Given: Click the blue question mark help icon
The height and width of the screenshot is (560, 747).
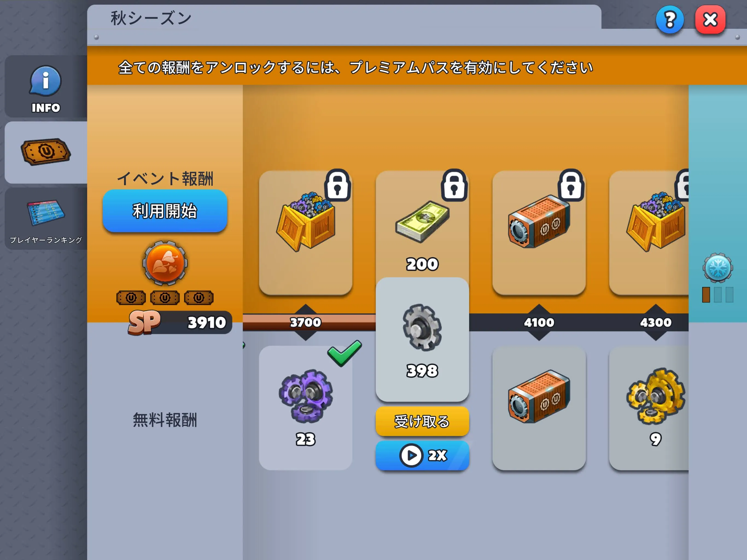Looking at the screenshot, I should click(670, 20).
